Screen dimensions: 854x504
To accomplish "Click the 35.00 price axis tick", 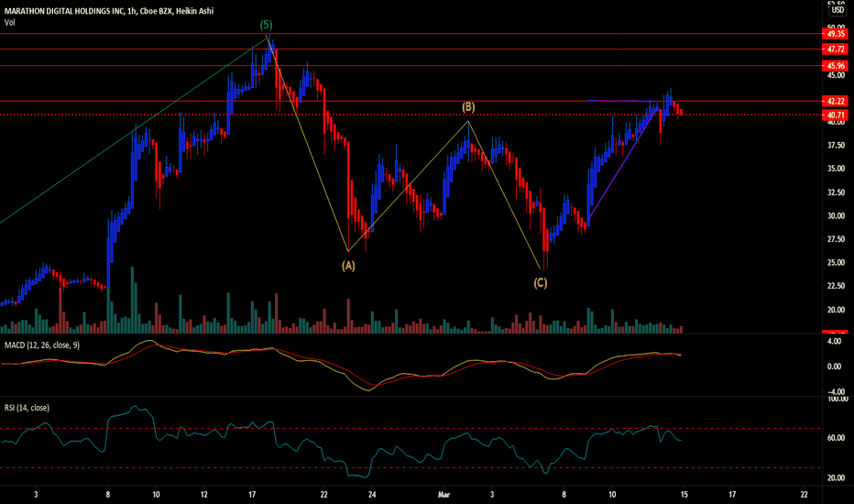I will pyautogui.click(x=836, y=169).
